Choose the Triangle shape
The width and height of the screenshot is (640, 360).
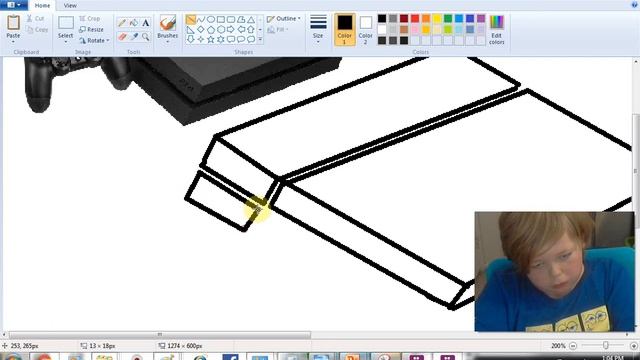pyautogui.click(x=251, y=20)
